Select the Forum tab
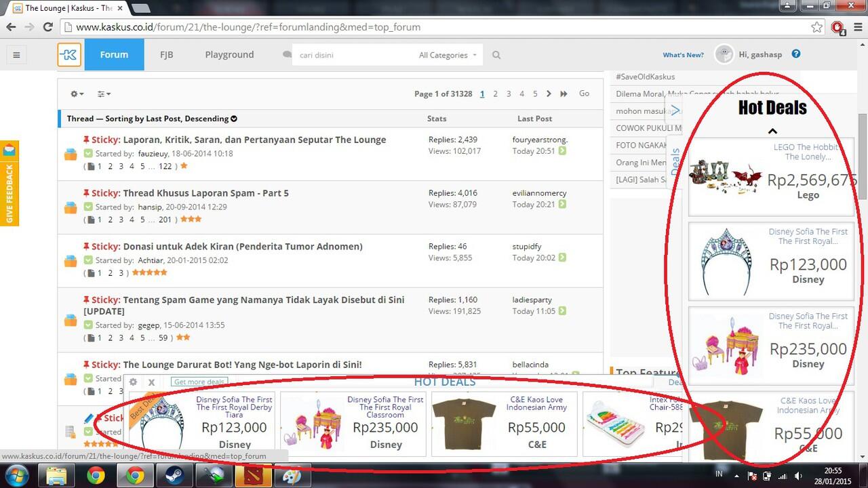This screenshot has width=868, height=488. pos(114,55)
